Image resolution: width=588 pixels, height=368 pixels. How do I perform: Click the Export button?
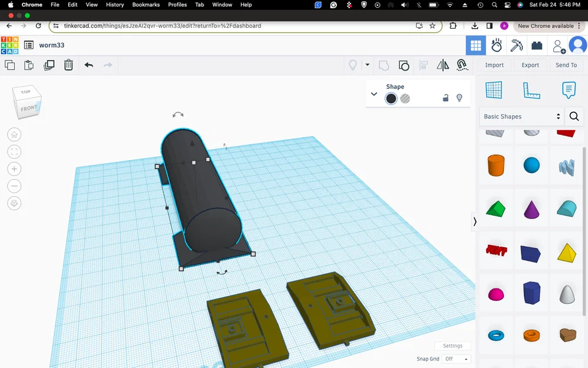click(x=530, y=65)
